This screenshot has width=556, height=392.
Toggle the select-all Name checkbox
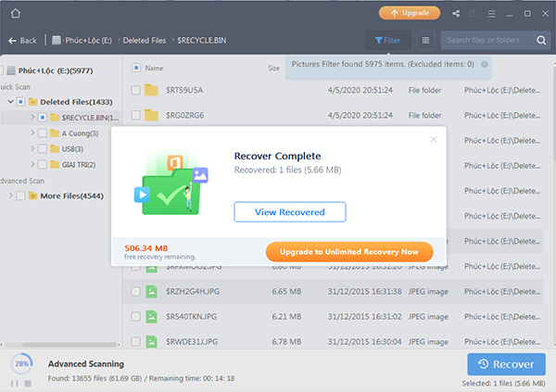point(136,68)
